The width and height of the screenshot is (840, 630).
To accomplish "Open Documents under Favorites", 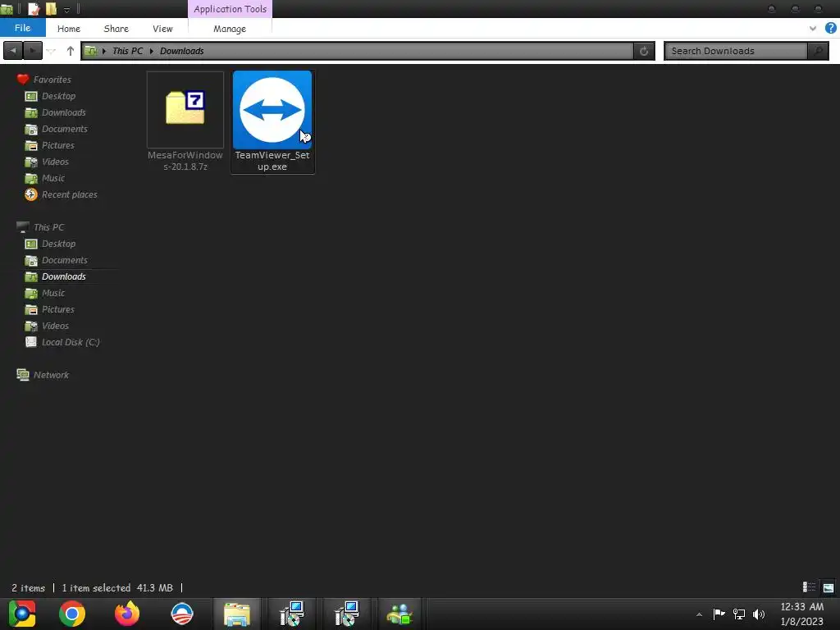I will [x=64, y=129].
